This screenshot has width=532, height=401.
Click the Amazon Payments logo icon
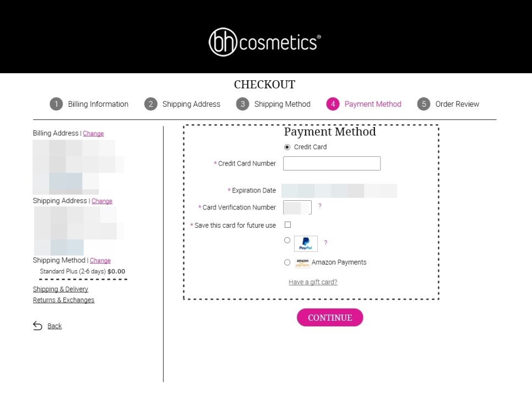(x=302, y=263)
